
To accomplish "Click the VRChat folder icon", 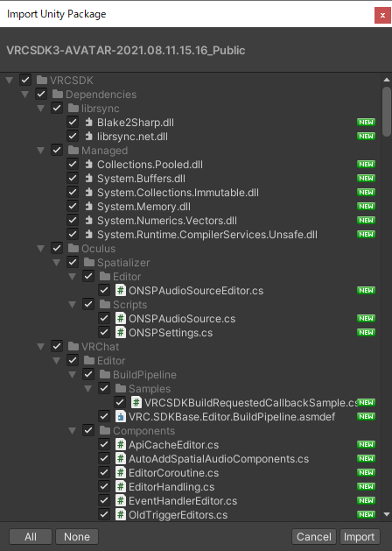I will (73, 347).
